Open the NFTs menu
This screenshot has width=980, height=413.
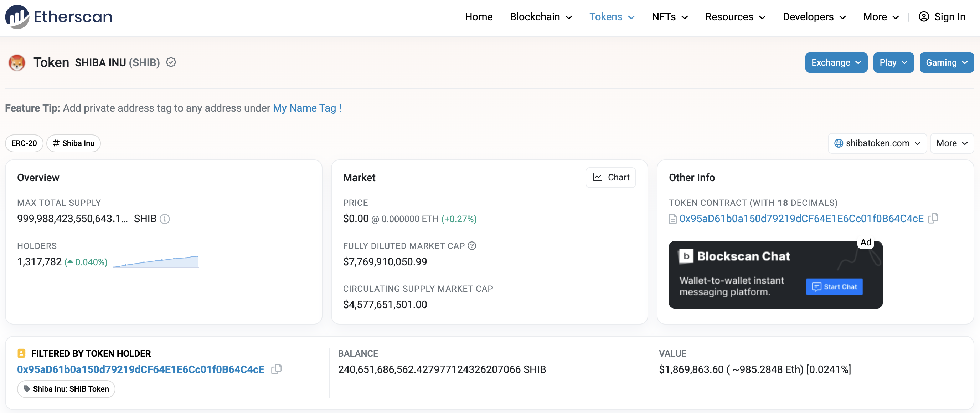(670, 17)
